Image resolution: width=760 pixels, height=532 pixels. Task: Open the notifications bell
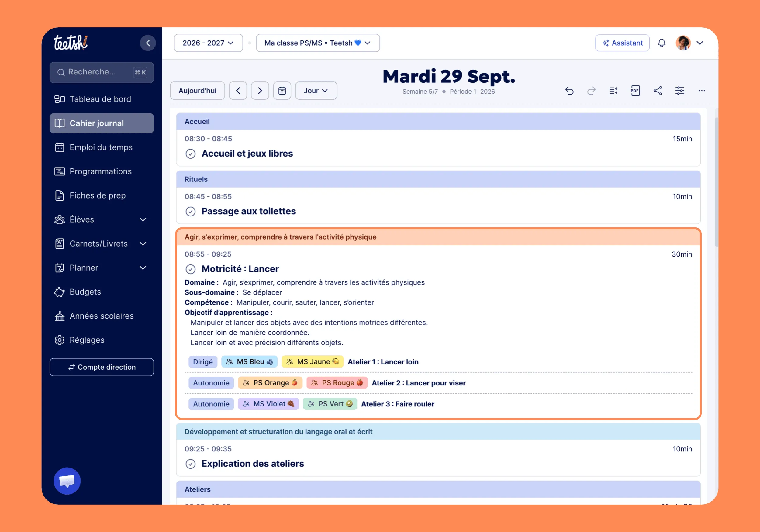662,43
